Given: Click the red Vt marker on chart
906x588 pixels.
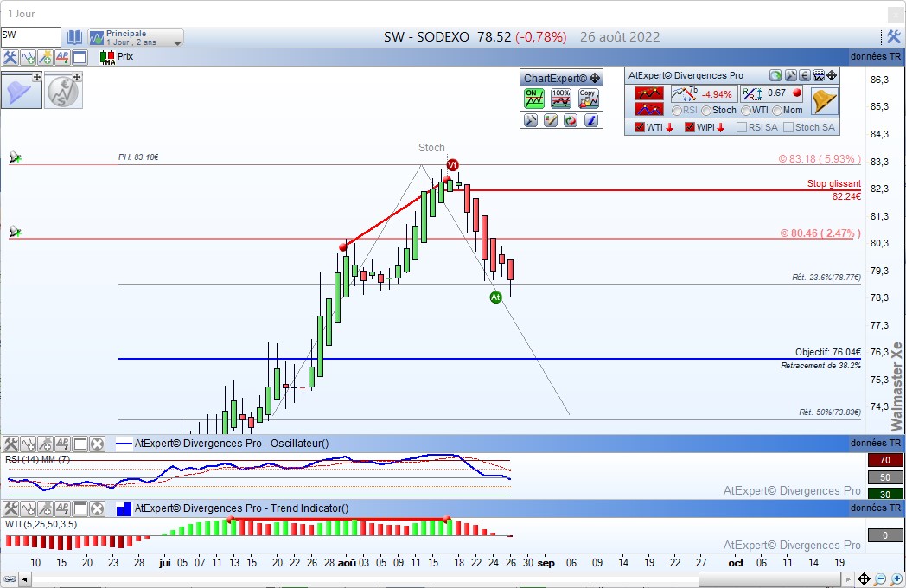Looking at the screenshot, I should (x=452, y=165).
